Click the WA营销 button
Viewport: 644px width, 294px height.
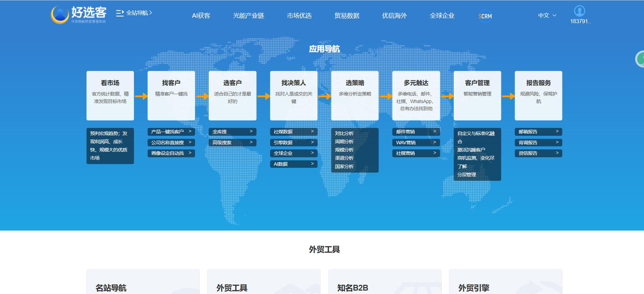416,143
